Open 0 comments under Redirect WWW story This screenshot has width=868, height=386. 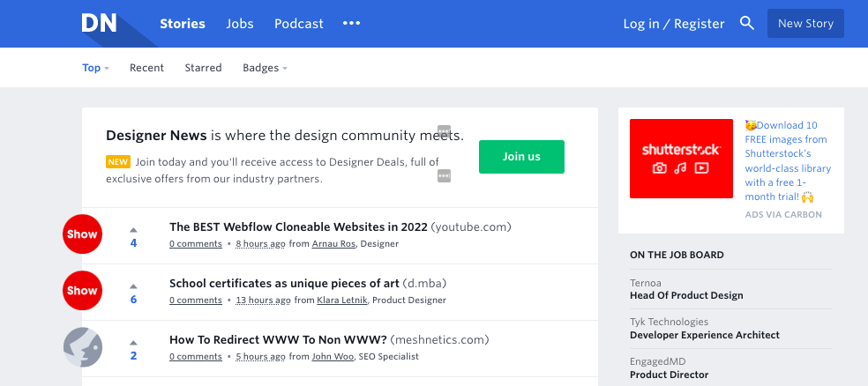point(196,357)
